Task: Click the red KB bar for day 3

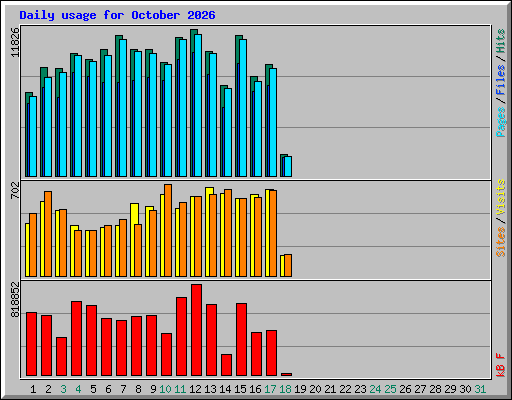Action: pos(62,356)
